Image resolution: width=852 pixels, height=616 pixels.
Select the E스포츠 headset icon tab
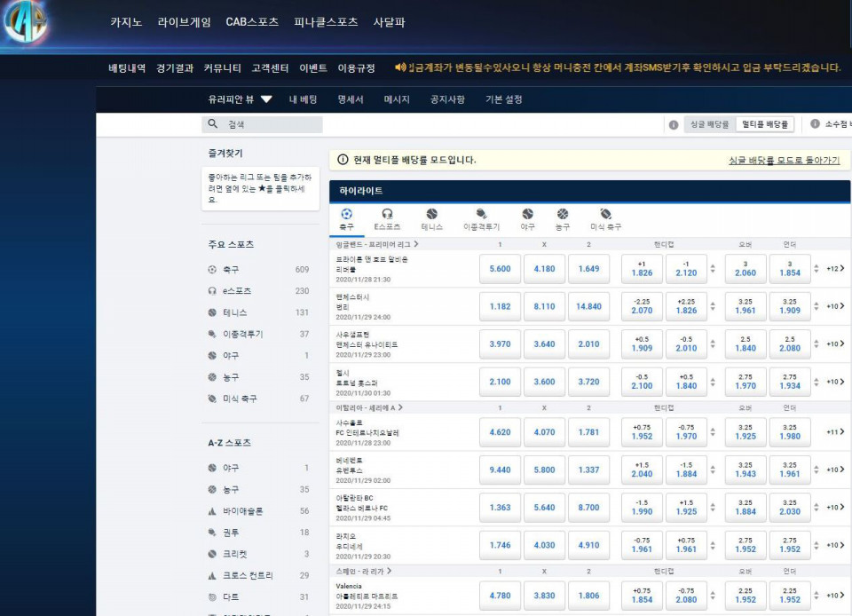pos(387,214)
